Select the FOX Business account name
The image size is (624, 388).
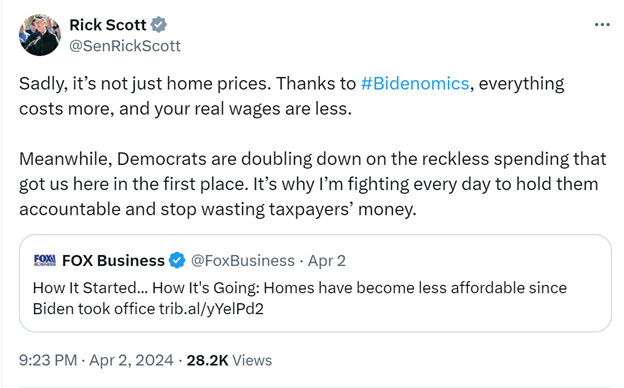113,261
